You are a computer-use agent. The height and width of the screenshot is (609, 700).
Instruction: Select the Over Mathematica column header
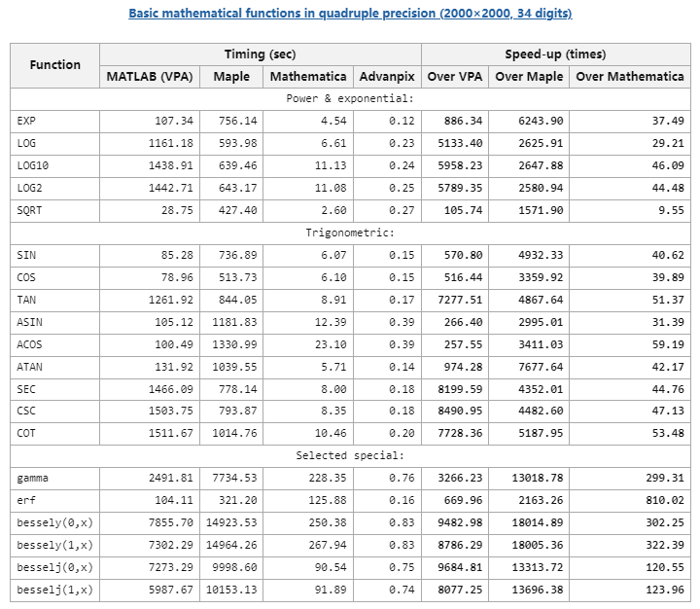click(x=630, y=77)
